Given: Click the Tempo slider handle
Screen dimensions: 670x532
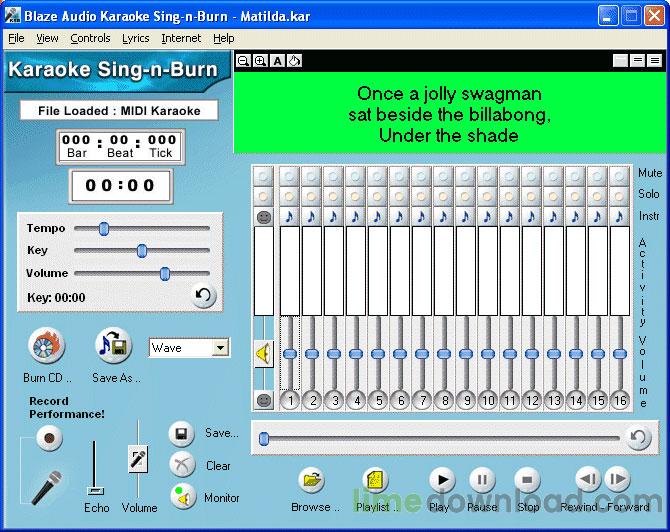Looking at the screenshot, I should 103,229.
